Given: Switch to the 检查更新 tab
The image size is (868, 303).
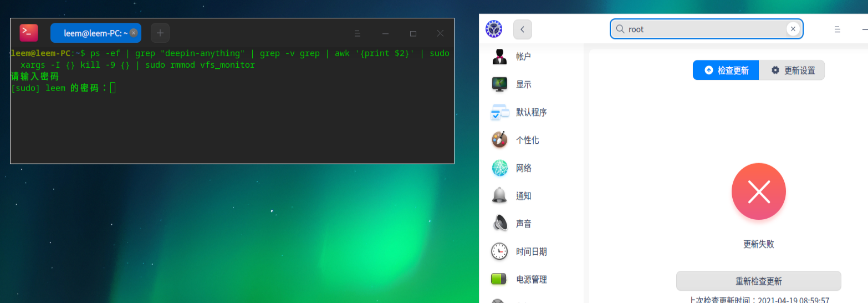Looking at the screenshot, I should pyautogui.click(x=726, y=70).
